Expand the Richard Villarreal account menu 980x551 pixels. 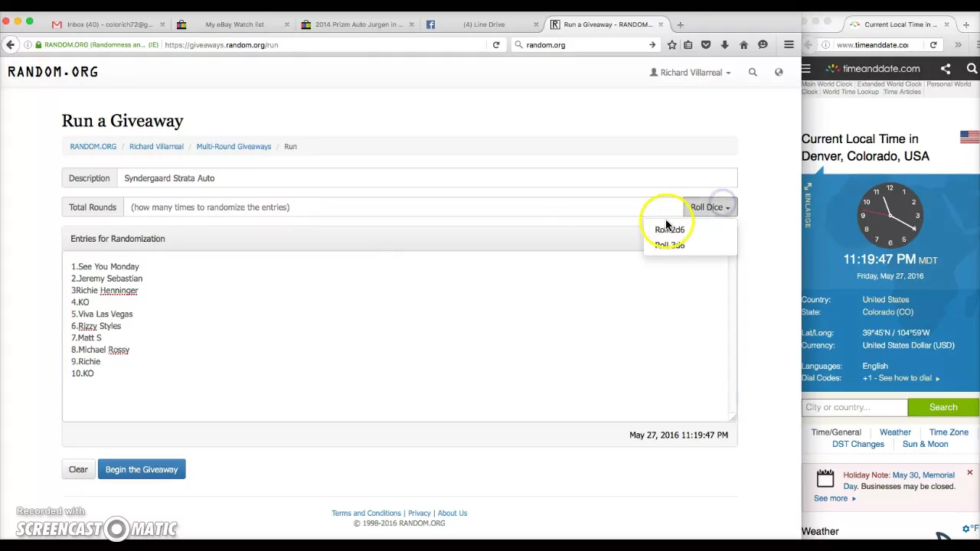pos(690,73)
